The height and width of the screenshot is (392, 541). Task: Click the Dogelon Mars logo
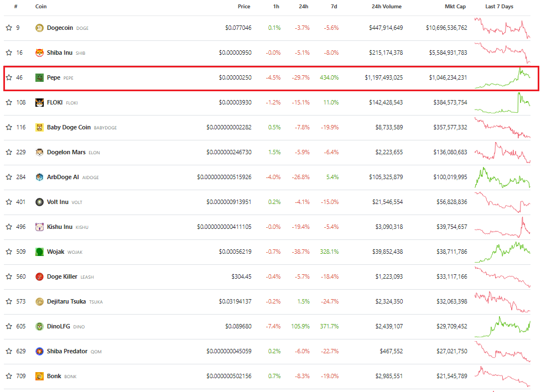(40, 152)
